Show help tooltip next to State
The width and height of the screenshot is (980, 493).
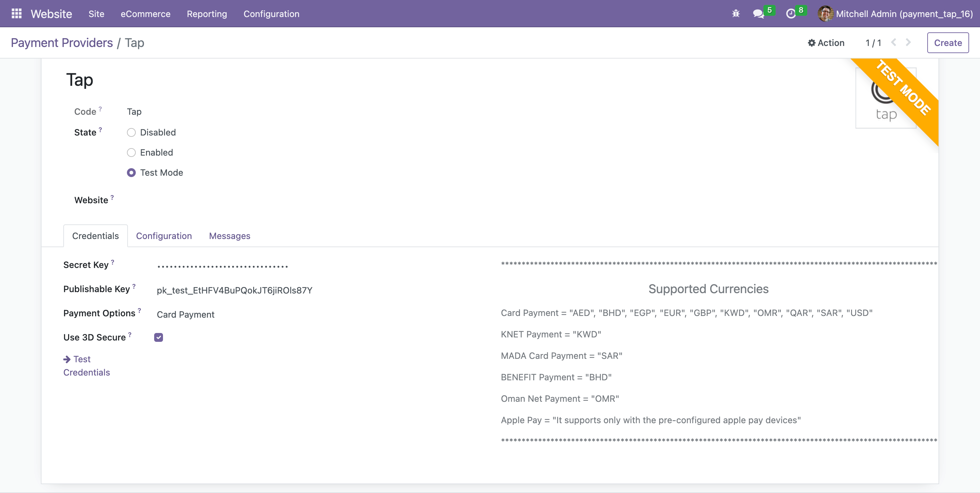(100, 130)
